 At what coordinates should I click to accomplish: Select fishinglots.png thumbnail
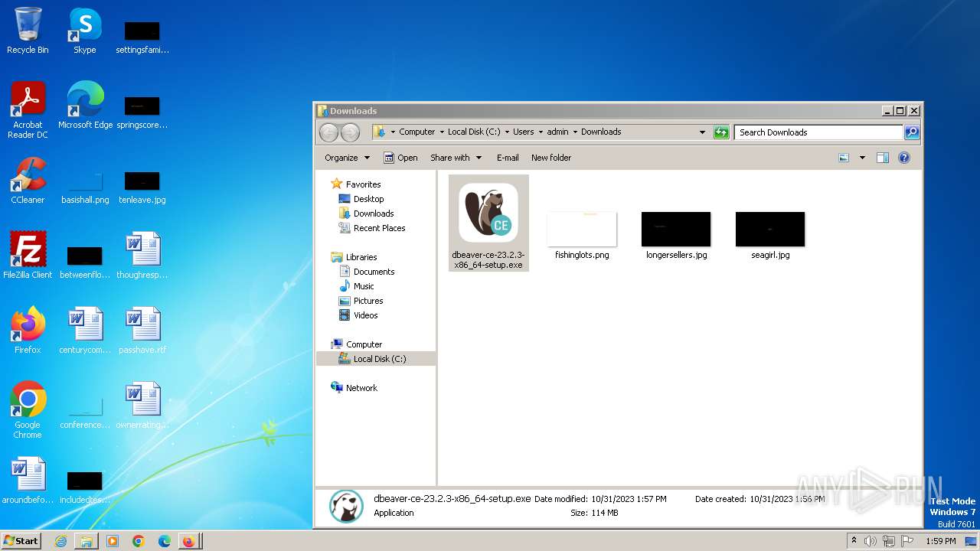(582, 236)
